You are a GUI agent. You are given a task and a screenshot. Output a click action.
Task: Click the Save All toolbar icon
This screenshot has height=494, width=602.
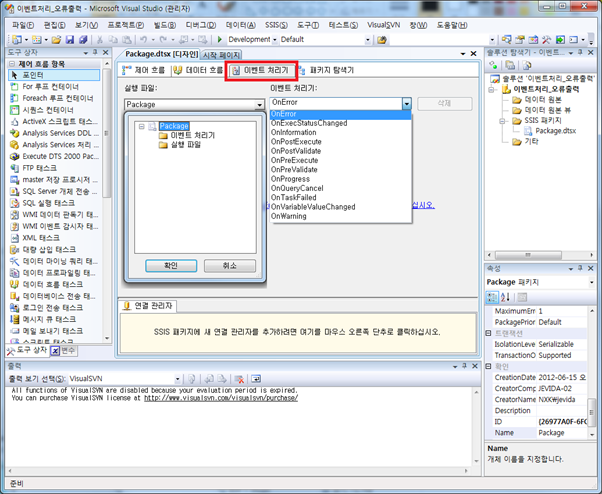(83, 40)
